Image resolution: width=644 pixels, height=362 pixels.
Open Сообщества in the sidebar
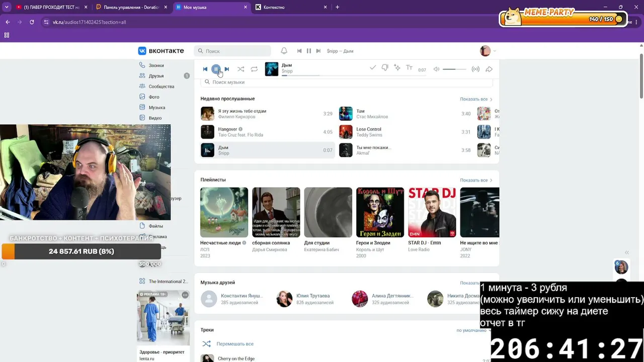point(161,86)
